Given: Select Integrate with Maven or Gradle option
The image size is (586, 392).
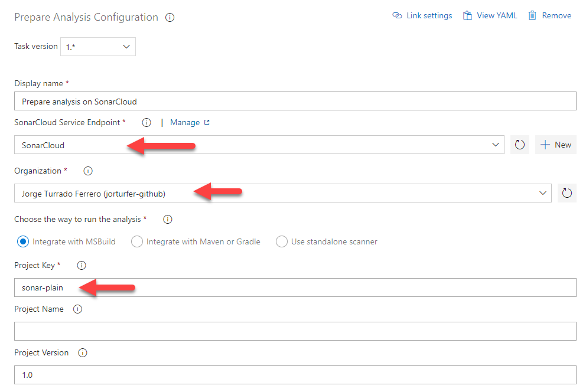Looking at the screenshot, I should click(x=137, y=241).
